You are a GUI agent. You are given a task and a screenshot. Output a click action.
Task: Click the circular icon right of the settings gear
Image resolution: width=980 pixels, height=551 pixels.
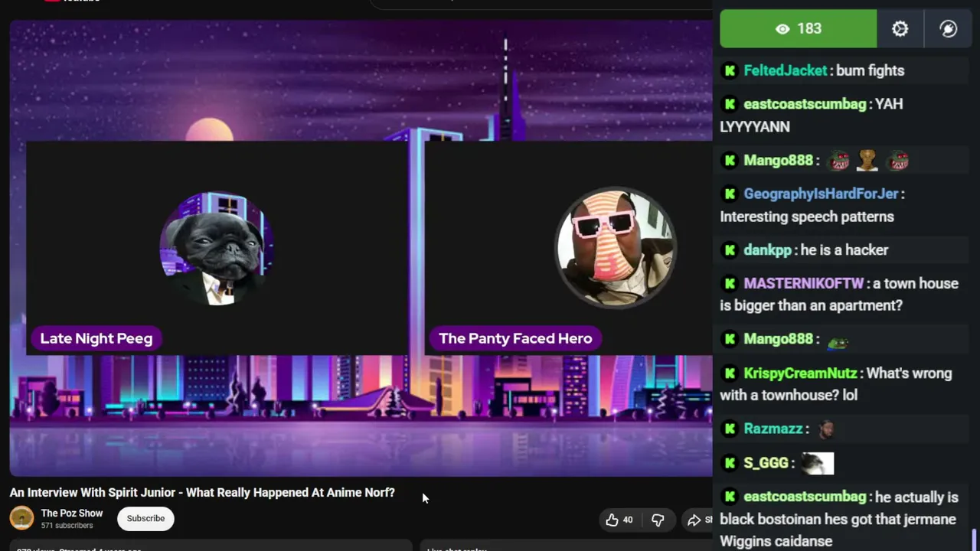tap(948, 29)
